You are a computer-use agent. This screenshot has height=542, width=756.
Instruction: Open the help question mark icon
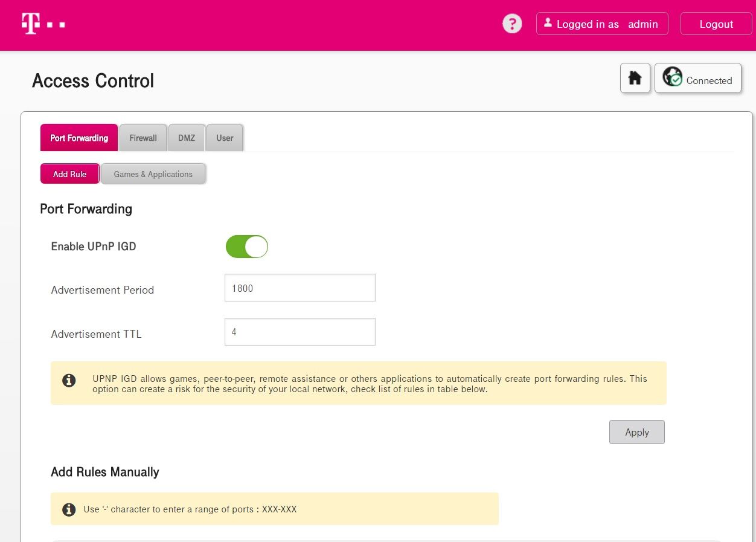(x=512, y=24)
